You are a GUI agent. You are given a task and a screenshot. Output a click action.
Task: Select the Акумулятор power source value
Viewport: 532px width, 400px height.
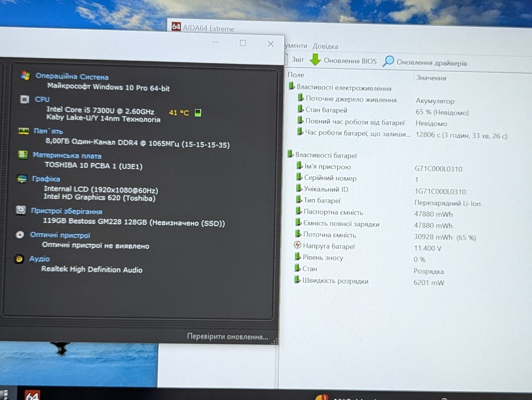[435, 101]
